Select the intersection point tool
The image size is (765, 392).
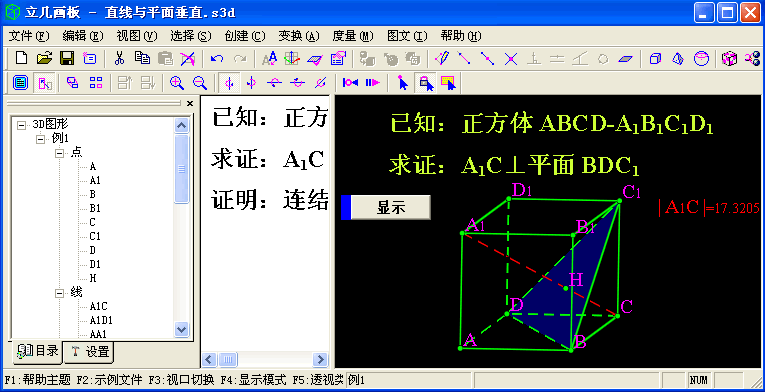(510, 59)
